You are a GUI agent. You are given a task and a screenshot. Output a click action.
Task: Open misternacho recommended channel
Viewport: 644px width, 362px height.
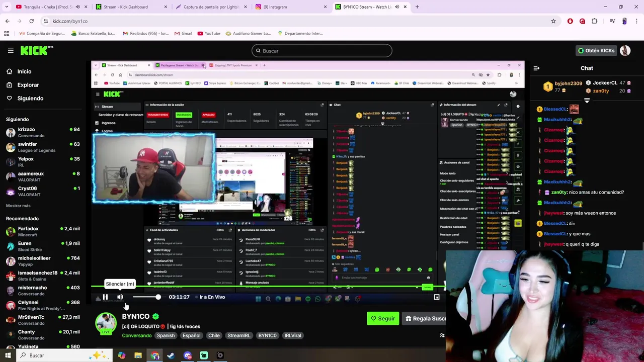(x=43, y=291)
